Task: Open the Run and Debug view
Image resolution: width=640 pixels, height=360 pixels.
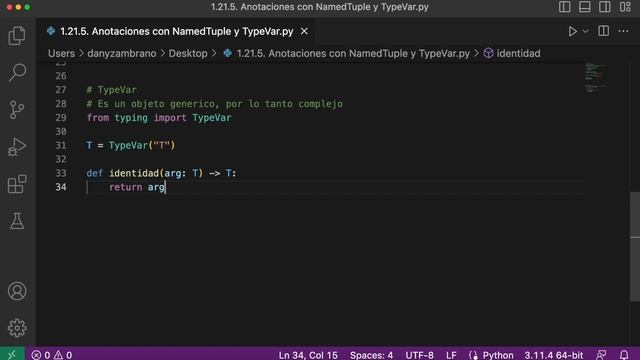Action: pos(17,147)
